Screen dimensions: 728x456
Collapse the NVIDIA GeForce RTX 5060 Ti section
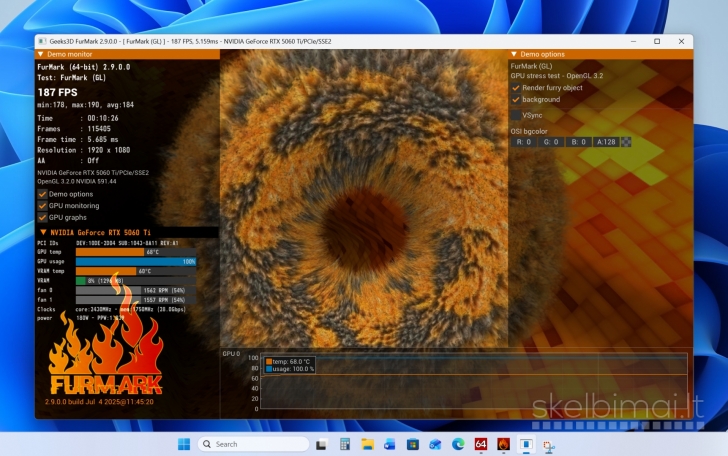coord(41,232)
